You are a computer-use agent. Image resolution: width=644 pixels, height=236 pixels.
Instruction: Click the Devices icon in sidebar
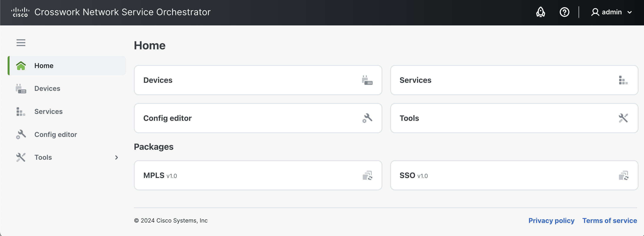[x=21, y=89]
